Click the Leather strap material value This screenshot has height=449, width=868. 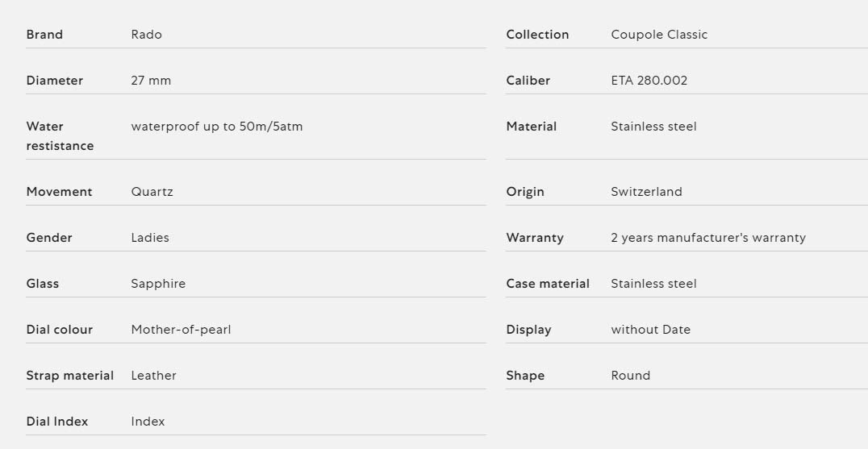pos(153,376)
